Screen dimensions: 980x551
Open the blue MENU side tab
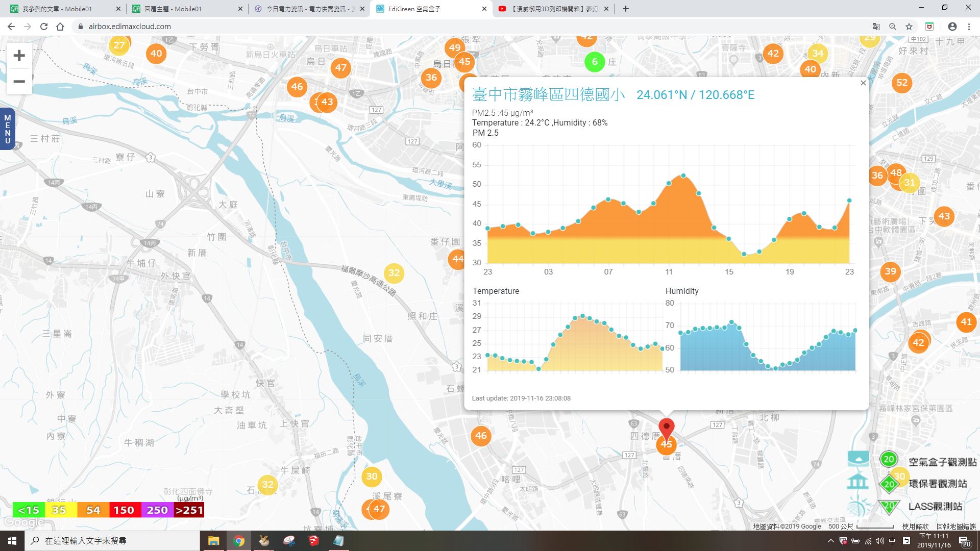tap(7, 129)
